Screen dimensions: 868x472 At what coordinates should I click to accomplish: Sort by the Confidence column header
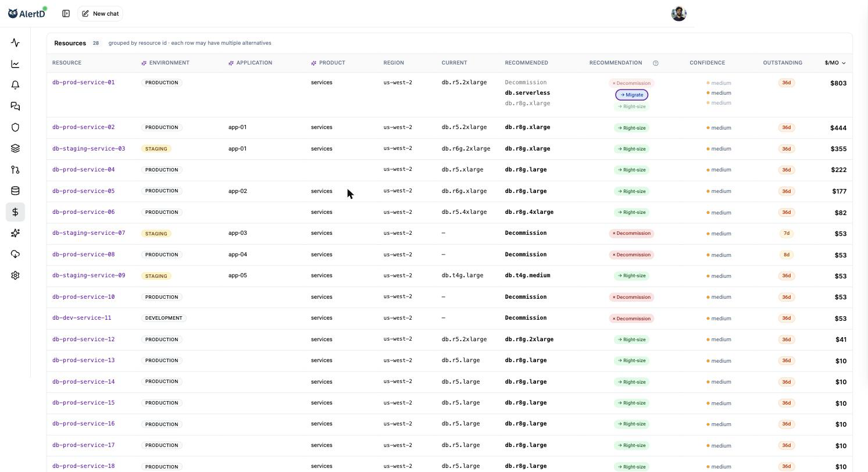click(707, 63)
